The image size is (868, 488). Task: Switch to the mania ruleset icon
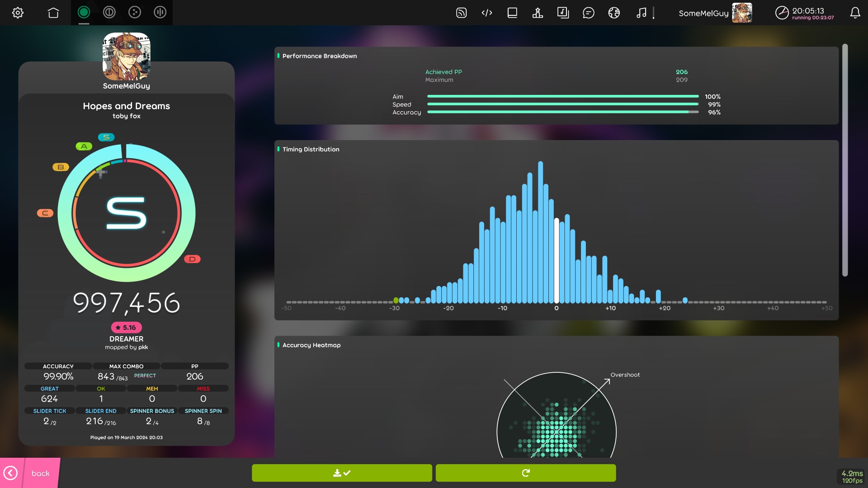pyautogui.click(x=160, y=13)
